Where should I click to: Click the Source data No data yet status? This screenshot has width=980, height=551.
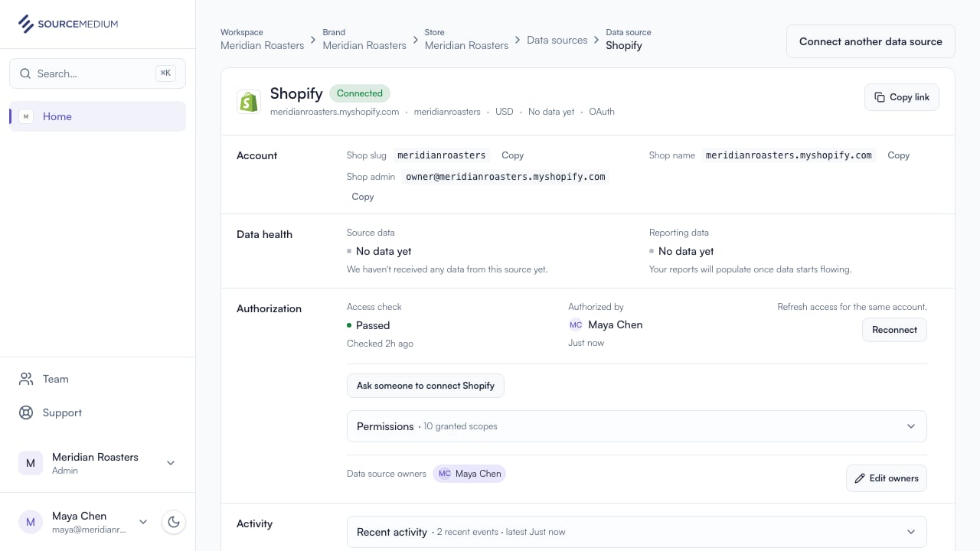tap(379, 251)
